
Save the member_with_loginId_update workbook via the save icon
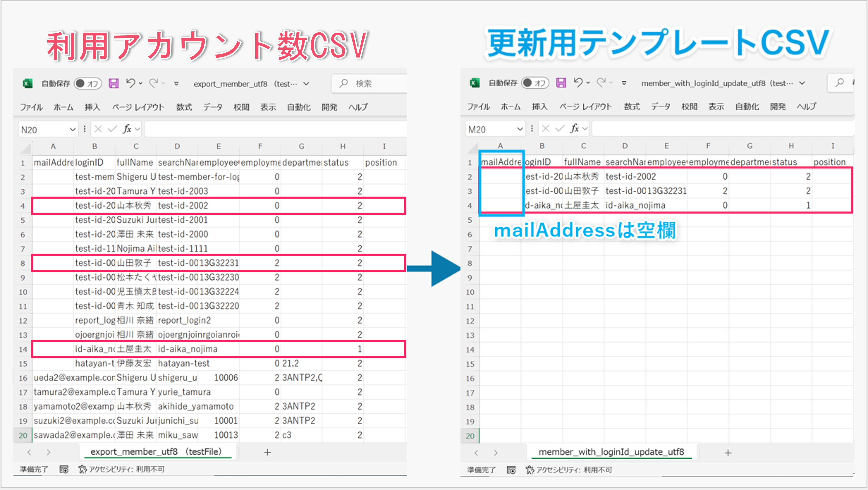[561, 83]
